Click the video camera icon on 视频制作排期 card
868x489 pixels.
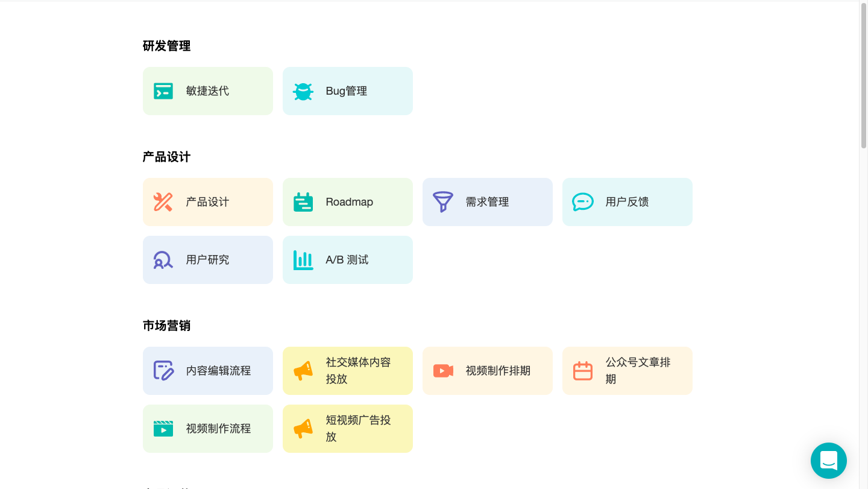click(x=443, y=371)
